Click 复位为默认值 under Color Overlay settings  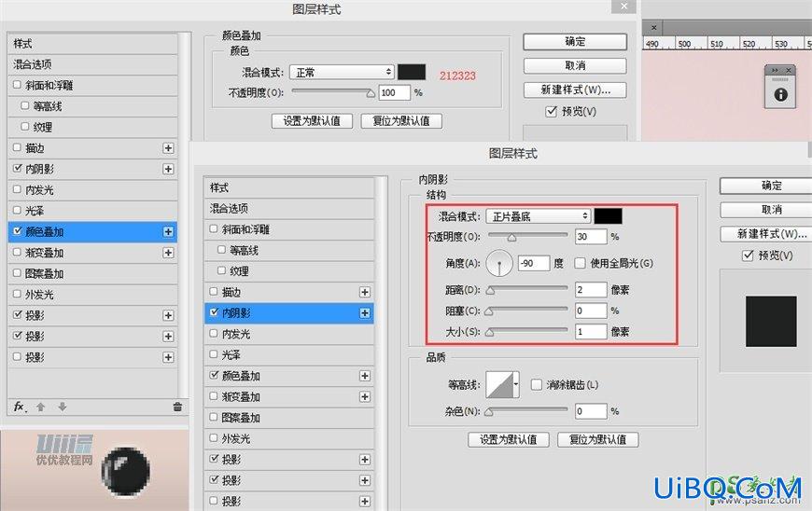pos(401,121)
